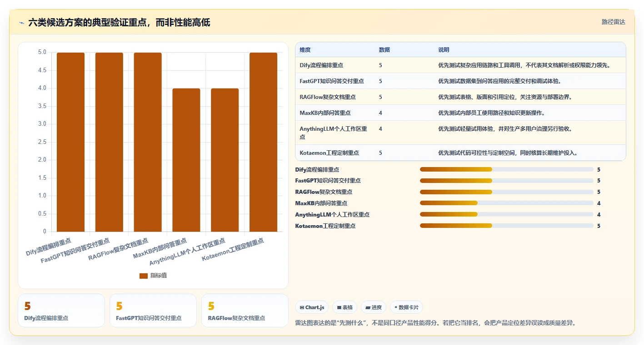Click the bar icon in the 进度 chip
The image size is (644, 345).
(368, 307)
